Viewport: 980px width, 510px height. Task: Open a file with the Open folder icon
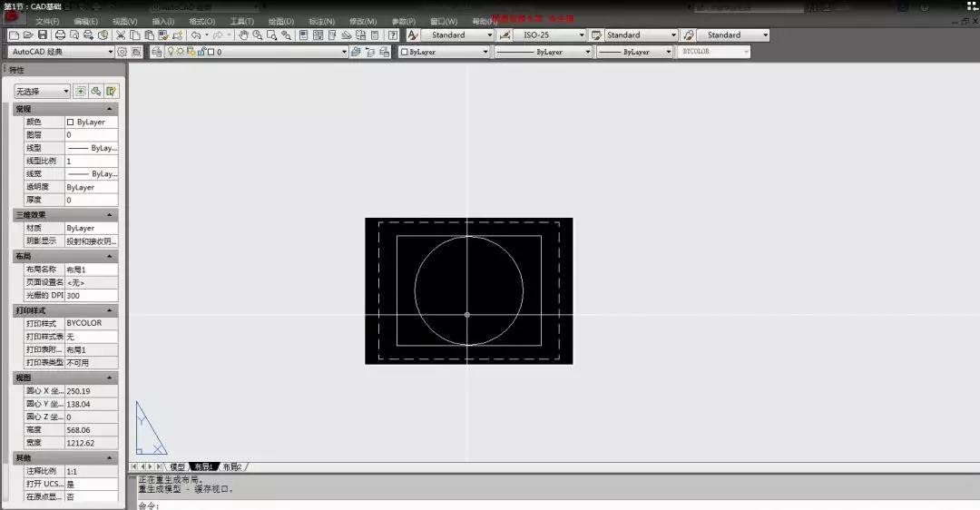tap(28, 35)
